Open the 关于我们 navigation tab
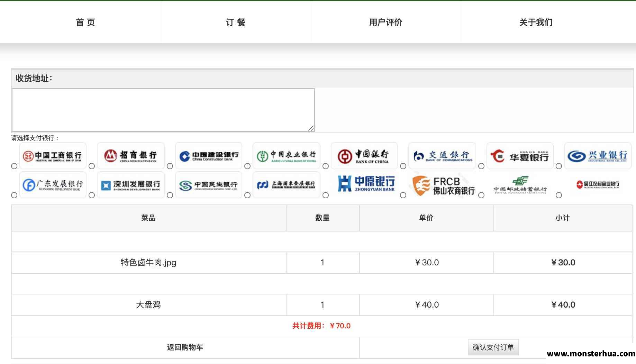The image size is (636, 364). tap(536, 22)
